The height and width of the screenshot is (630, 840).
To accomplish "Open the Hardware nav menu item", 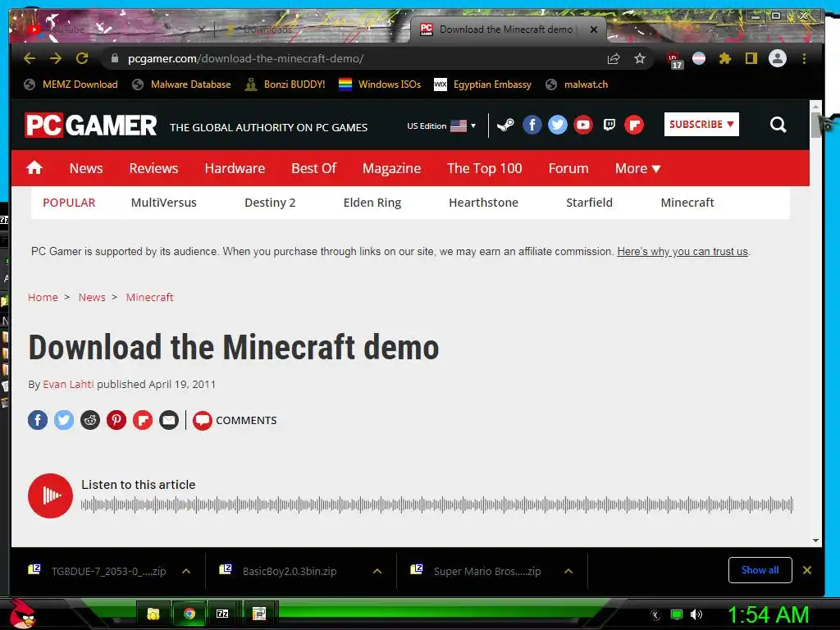I will click(x=235, y=168).
